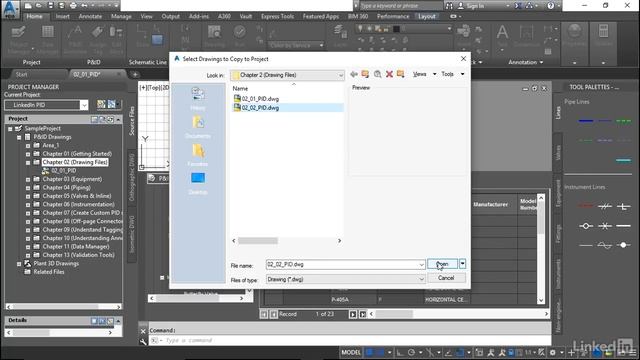Collapse the Details panel arrow
Screen dimensions: 640x360
118,321
